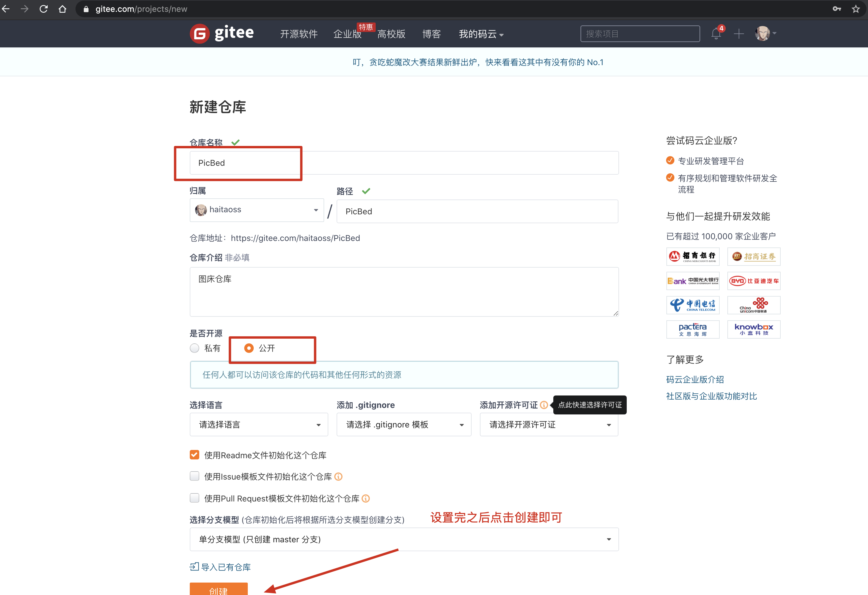Open the 请选择语言 dropdown
The width and height of the screenshot is (868, 595).
click(x=258, y=425)
